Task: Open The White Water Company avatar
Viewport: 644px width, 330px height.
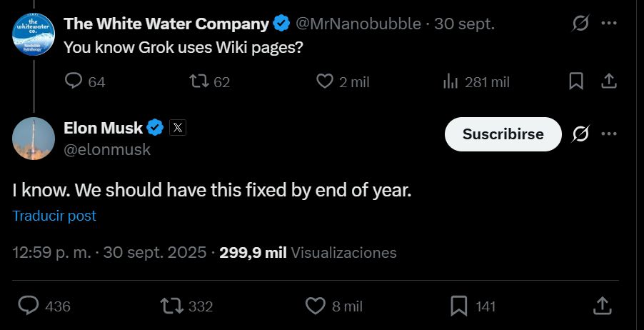Action: click(x=34, y=34)
